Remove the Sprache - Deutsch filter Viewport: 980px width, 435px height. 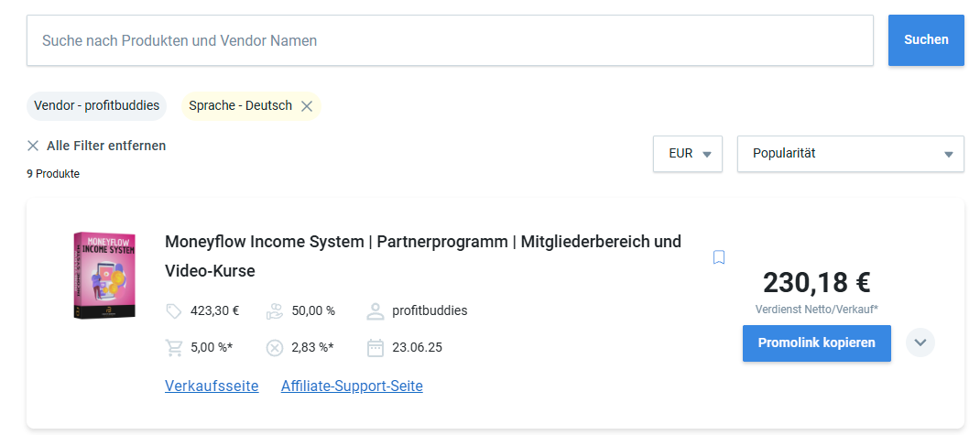pos(306,106)
